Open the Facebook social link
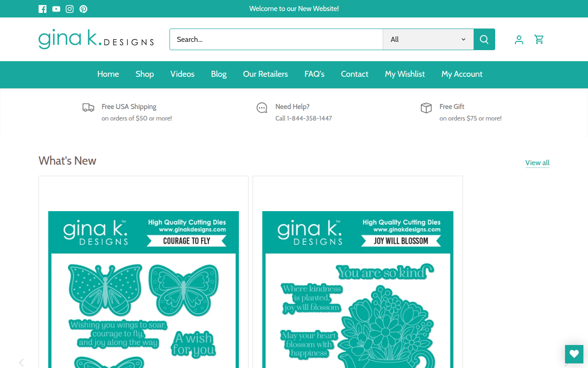588x368 pixels. [x=43, y=9]
